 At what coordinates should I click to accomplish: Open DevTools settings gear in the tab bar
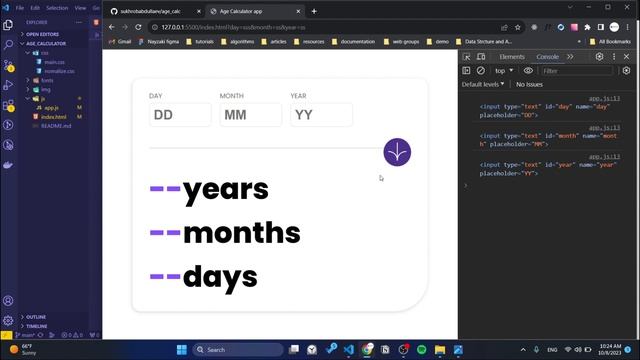coord(599,57)
